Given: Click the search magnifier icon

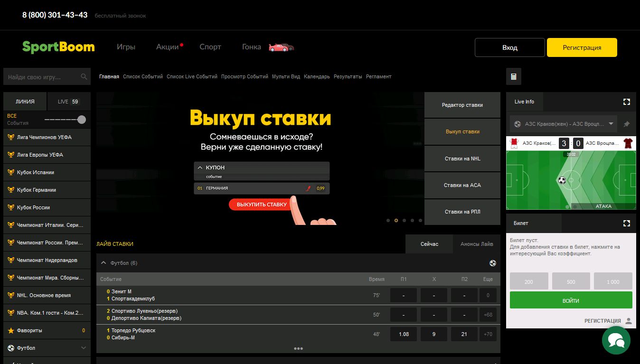Looking at the screenshot, I should (84, 76).
